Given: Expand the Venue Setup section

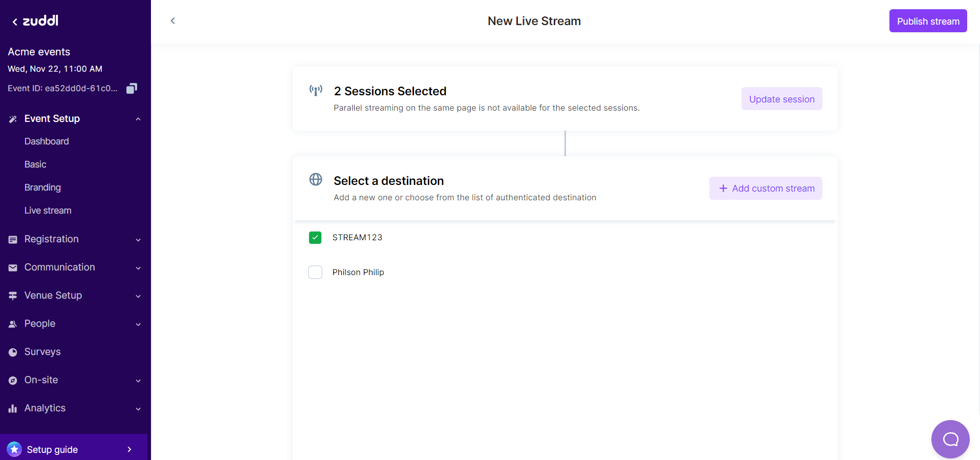Looking at the screenshot, I should (138, 296).
